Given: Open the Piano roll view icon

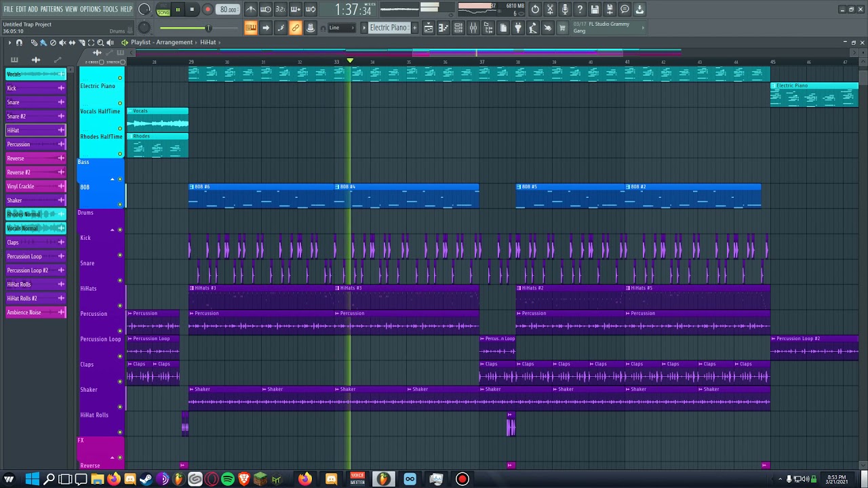Looking at the screenshot, I should tap(443, 28).
